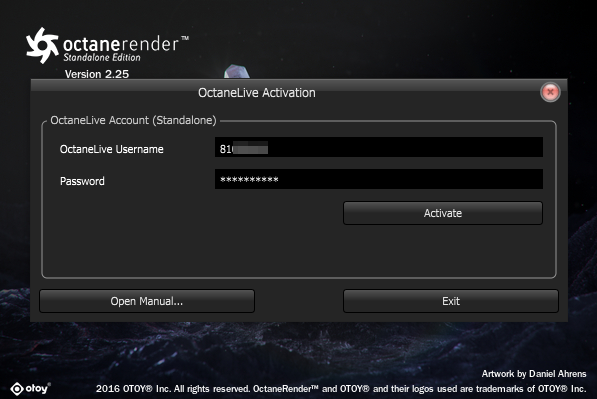The height and width of the screenshot is (399, 597).
Task: Click the Activate button
Action: [x=443, y=213]
